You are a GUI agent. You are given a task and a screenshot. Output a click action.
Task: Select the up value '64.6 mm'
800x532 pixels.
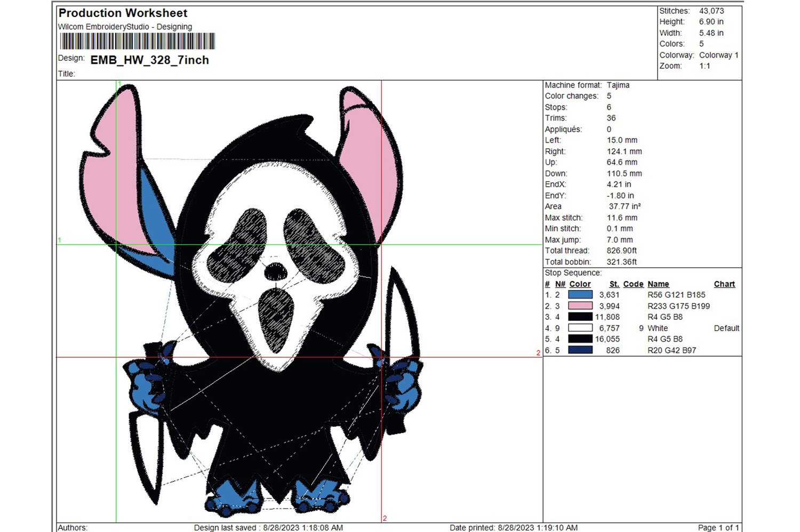tap(622, 162)
